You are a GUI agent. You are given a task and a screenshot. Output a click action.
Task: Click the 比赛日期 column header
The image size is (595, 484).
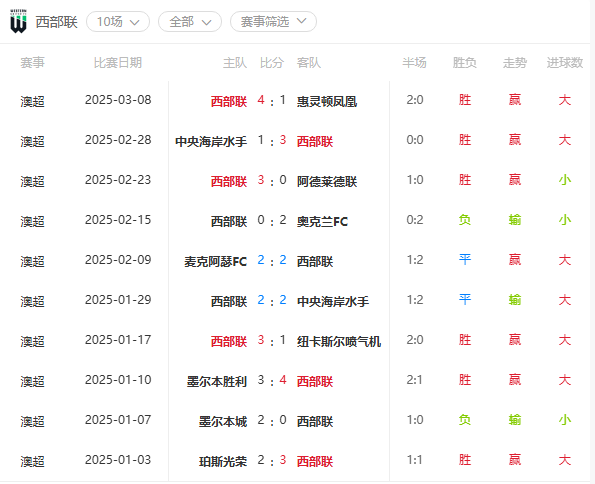tap(118, 63)
